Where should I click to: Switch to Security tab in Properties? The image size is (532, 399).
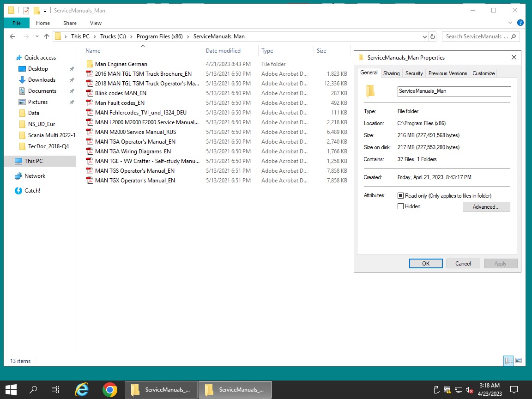414,73
